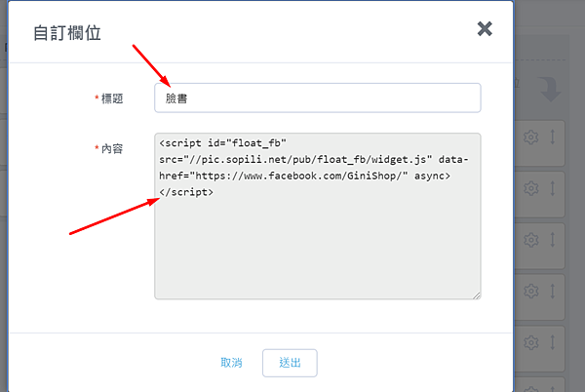Open settings gear of the fifth background row

point(531,342)
